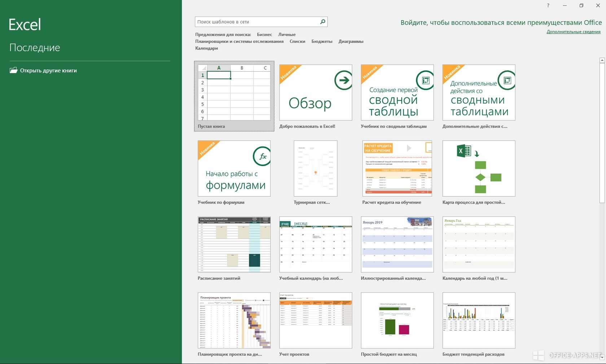Choose Планировщики и системы отслеживания suggestion

click(239, 41)
